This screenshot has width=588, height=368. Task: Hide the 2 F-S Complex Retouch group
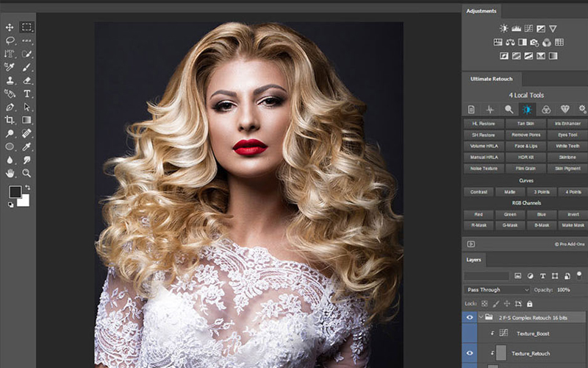(x=470, y=318)
